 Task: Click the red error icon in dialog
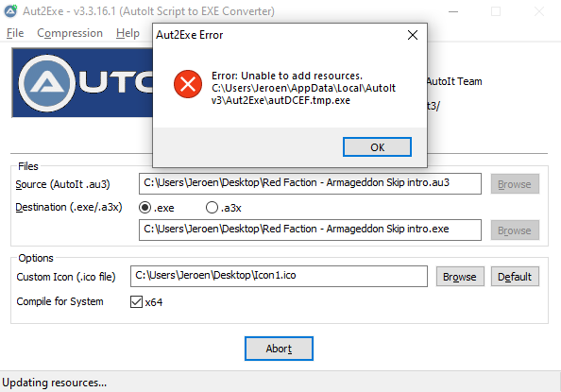188,84
